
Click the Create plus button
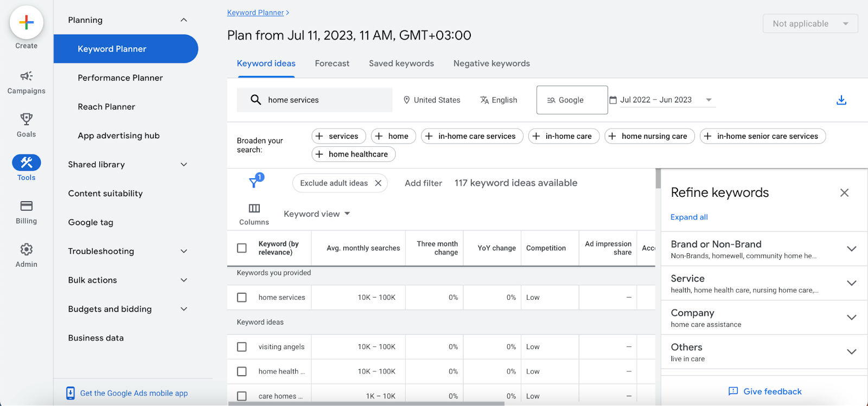[x=26, y=22]
